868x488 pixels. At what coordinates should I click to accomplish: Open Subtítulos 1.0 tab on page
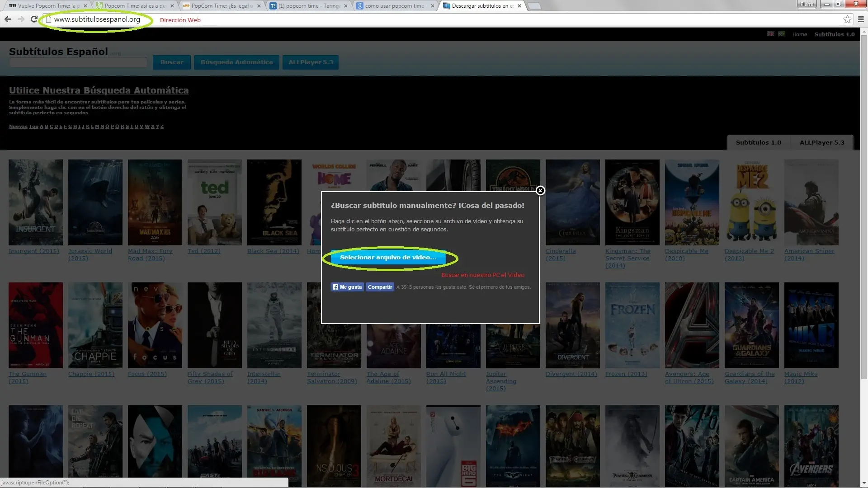[x=758, y=142]
